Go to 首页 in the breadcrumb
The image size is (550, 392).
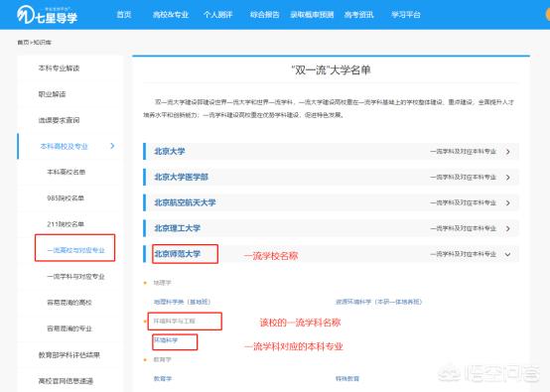pos(23,43)
